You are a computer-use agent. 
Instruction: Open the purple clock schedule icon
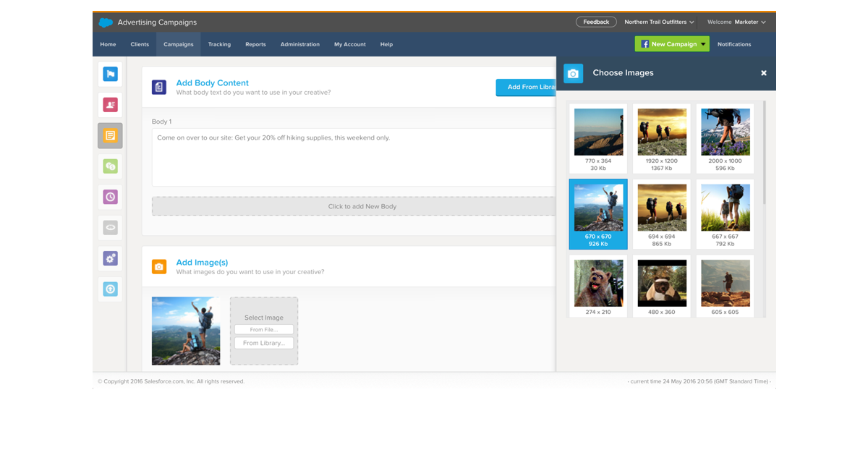point(110,197)
